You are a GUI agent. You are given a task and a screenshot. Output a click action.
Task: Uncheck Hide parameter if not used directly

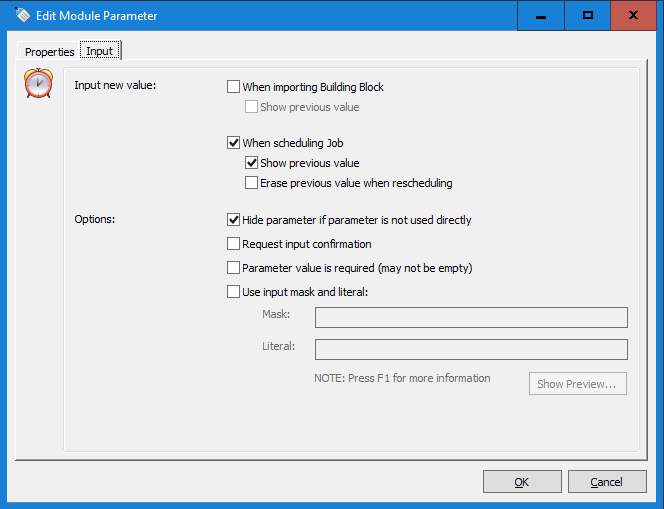233,220
